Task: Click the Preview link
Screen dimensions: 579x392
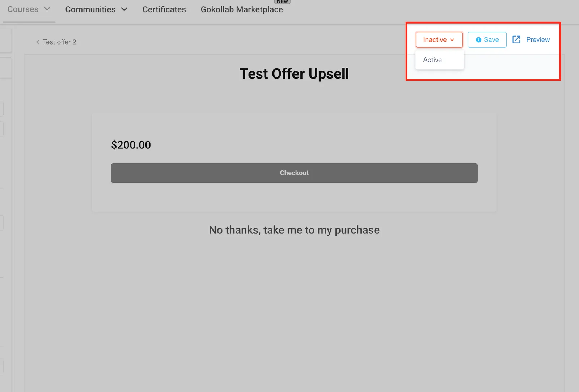Action: click(x=531, y=39)
